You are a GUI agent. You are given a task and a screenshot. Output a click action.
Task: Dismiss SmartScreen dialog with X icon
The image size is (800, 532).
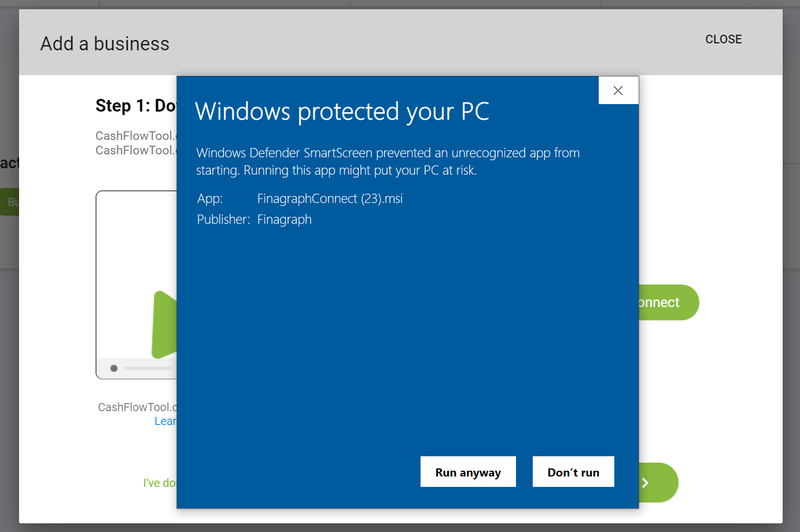618,90
